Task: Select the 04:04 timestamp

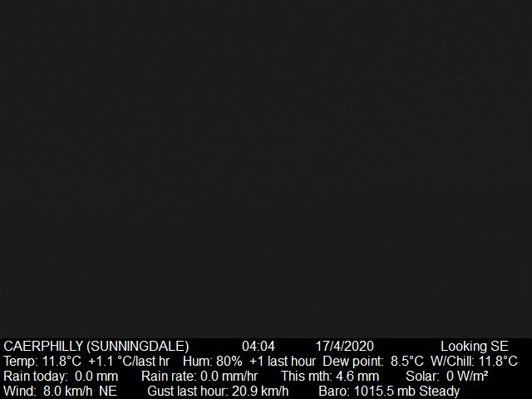Action: pyautogui.click(x=259, y=347)
